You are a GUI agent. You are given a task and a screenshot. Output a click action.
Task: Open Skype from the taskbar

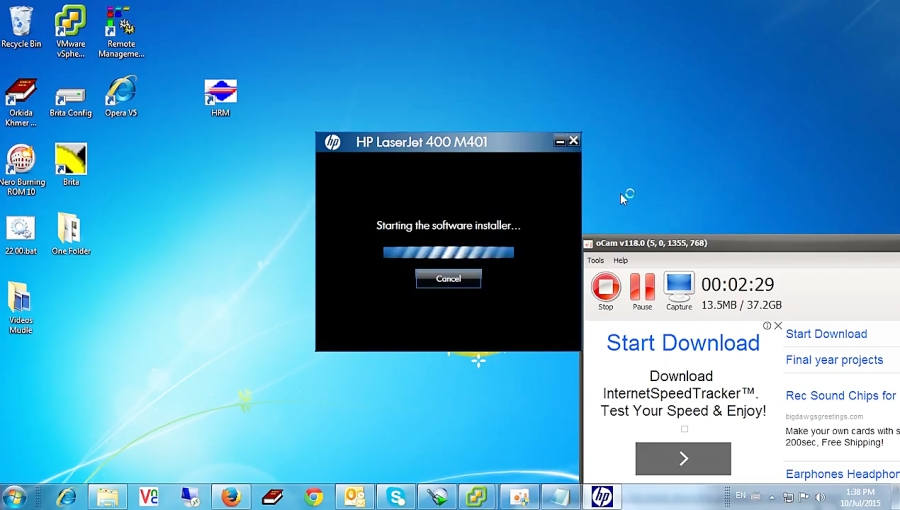point(396,496)
